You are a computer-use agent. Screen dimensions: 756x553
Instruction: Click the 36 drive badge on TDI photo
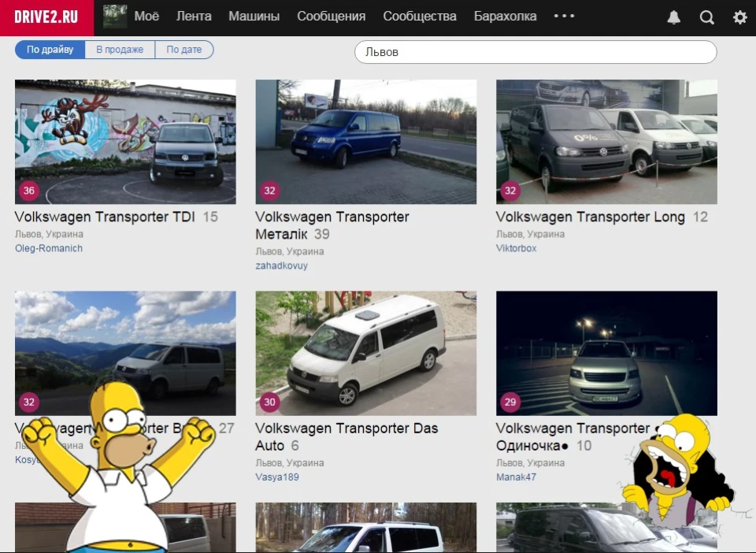[x=29, y=191]
